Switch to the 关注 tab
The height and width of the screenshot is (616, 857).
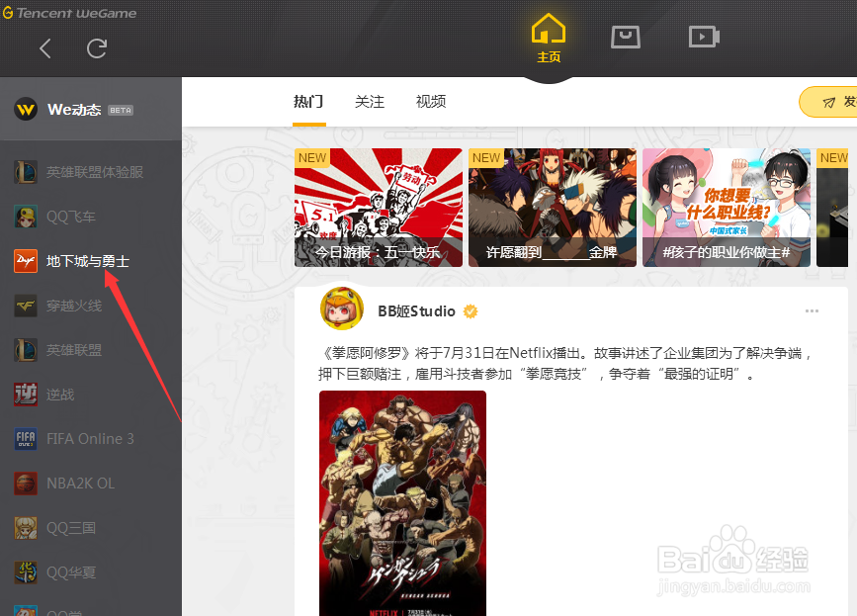point(370,101)
